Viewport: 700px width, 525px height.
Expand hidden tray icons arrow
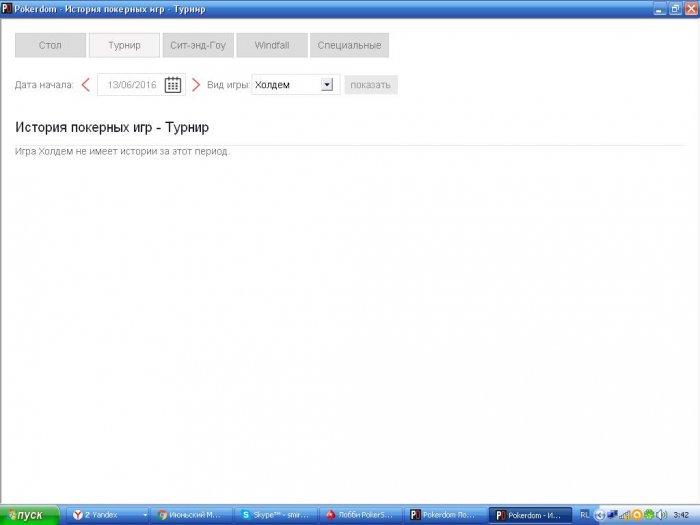point(599,515)
